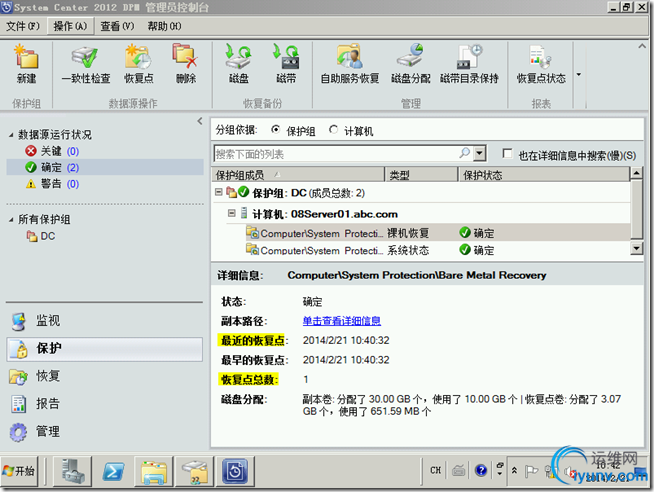
Task: Click search magnifier icon in list search box
Action: click(464, 153)
